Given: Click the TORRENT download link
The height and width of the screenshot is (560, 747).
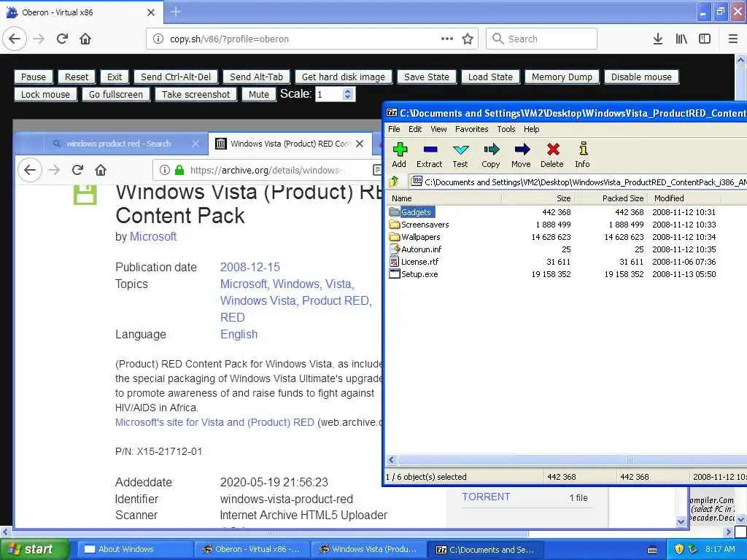Looking at the screenshot, I should click(486, 497).
